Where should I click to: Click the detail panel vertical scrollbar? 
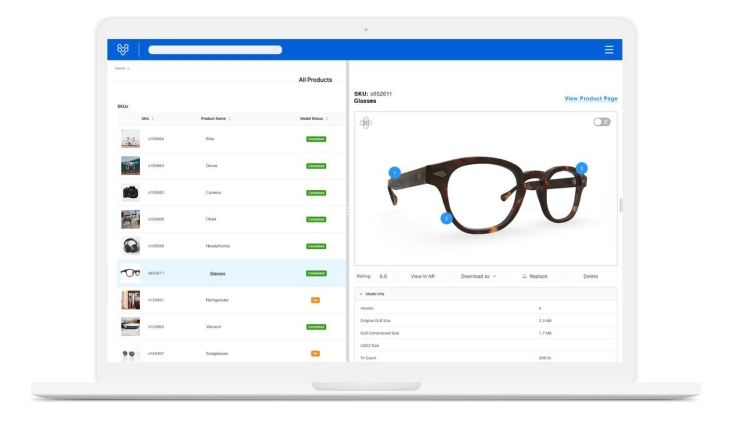(621, 205)
